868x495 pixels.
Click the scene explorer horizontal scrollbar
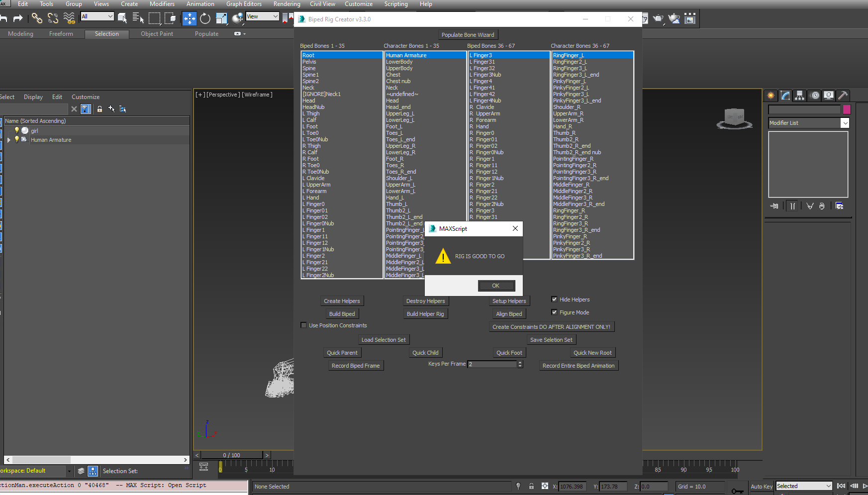pyautogui.click(x=97, y=460)
